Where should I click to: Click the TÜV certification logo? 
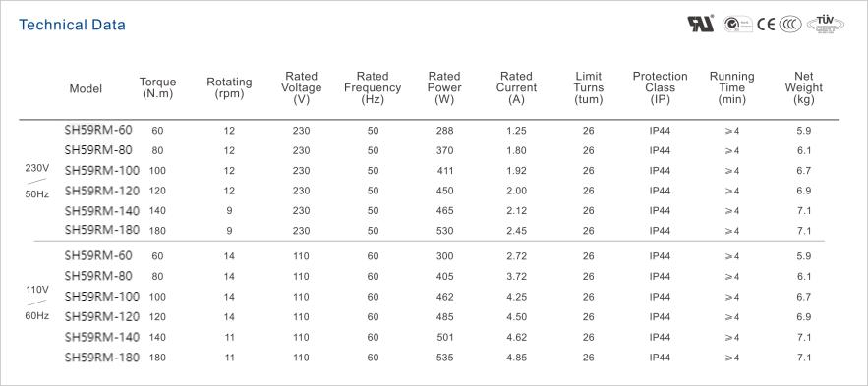(826, 24)
